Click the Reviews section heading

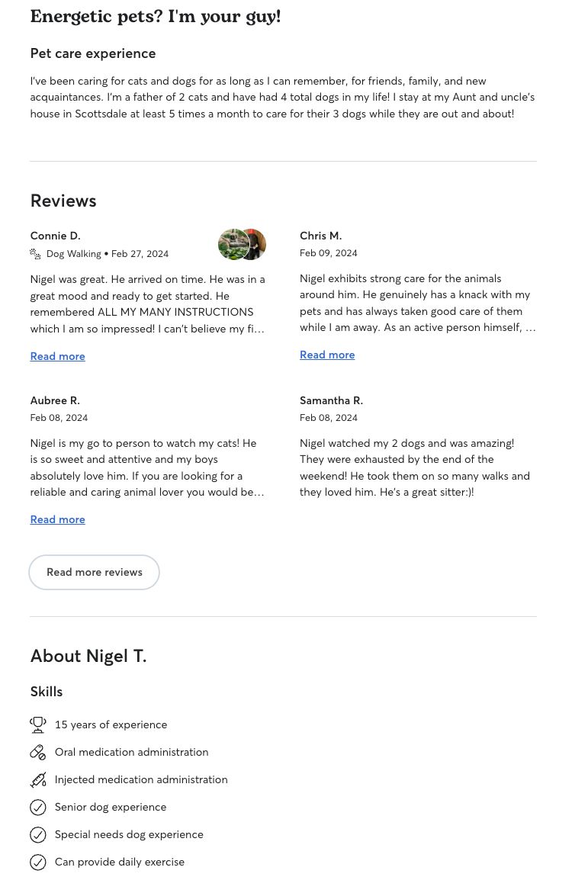point(63,201)
